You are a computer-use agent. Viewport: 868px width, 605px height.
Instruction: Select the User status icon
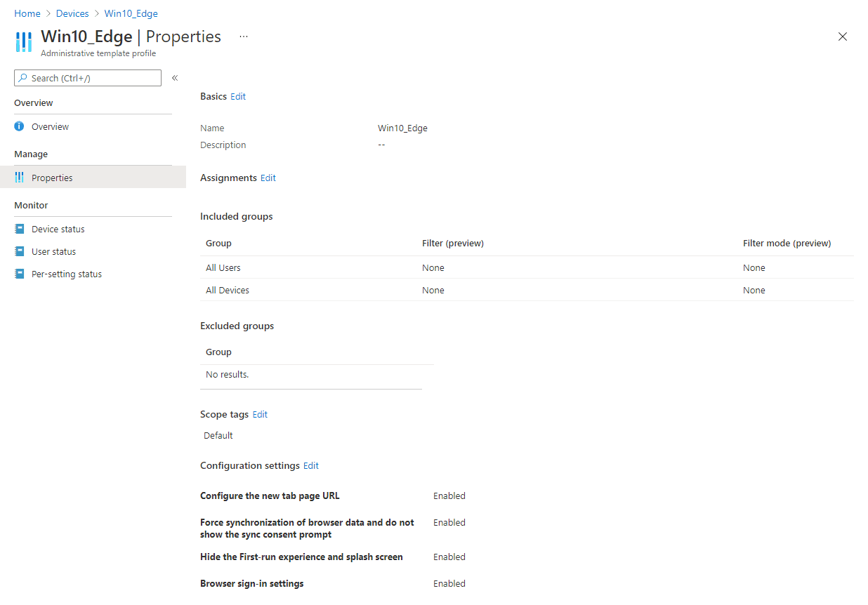point(18,251)
